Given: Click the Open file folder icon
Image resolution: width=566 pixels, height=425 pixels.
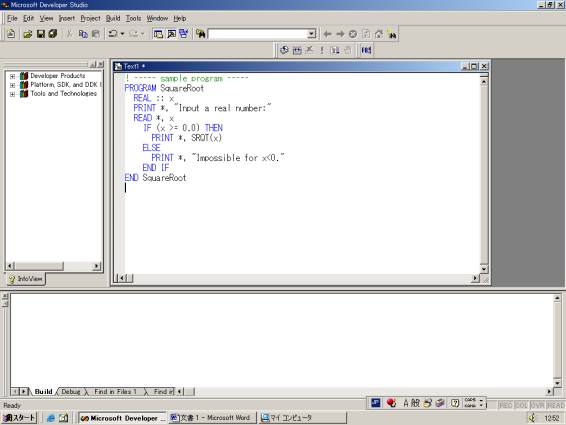Looking at the screenshot, I should pos(28,34).
